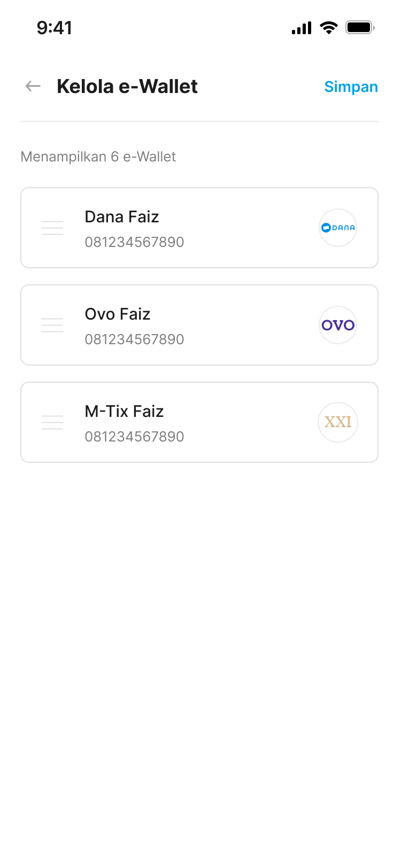Tap the Kelola e-Wallet page title
Image resolution: width=401 pixels, height=868 pixels.
coord(127,87)
